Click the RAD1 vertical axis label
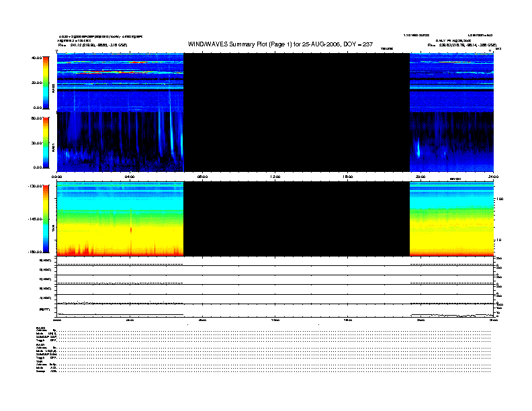The image size is (532, 411). [53, 147]
